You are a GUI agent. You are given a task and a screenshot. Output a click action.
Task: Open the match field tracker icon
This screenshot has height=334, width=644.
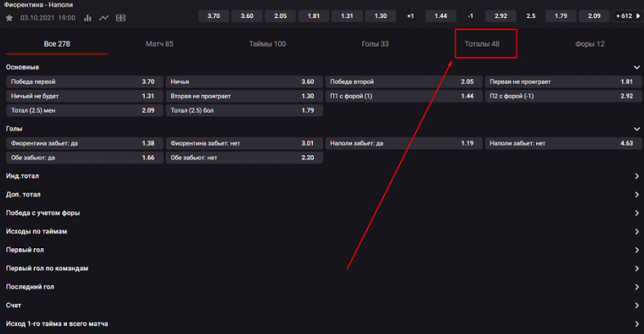120,17
